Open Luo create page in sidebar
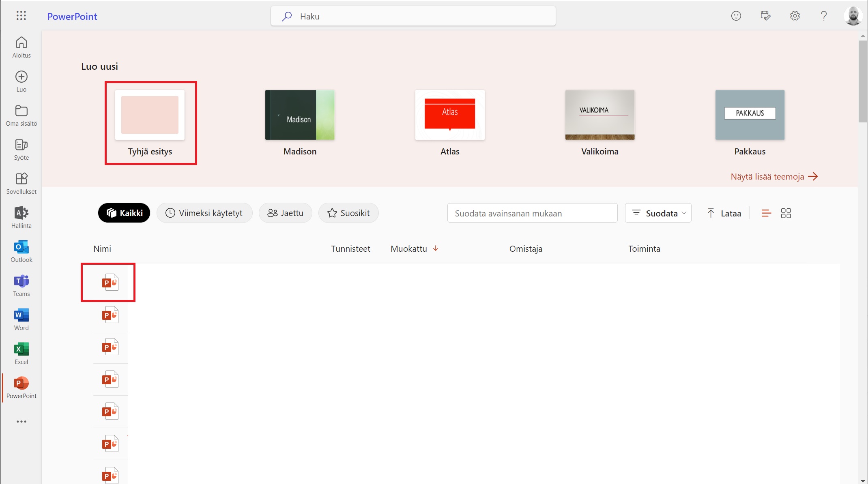Screen dimensions: 868x484 [21, 81]
